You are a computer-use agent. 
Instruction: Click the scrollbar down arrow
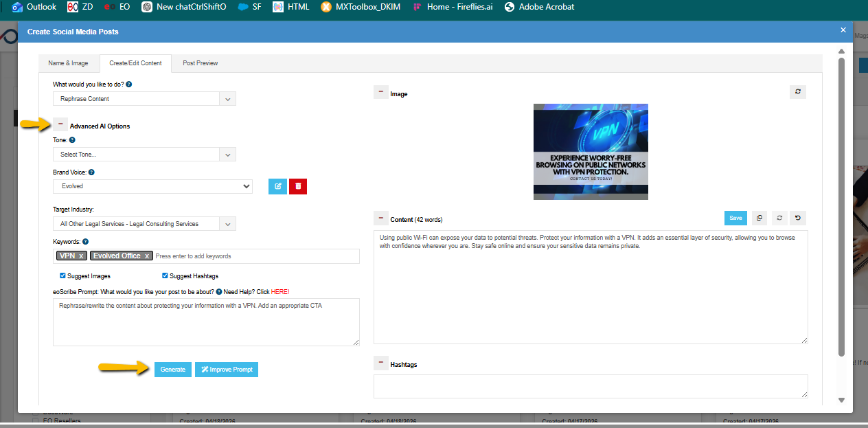pos(842,400)
